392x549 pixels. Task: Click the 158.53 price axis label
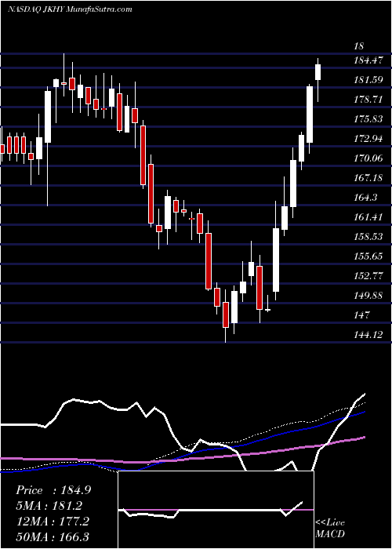point(368,237)
